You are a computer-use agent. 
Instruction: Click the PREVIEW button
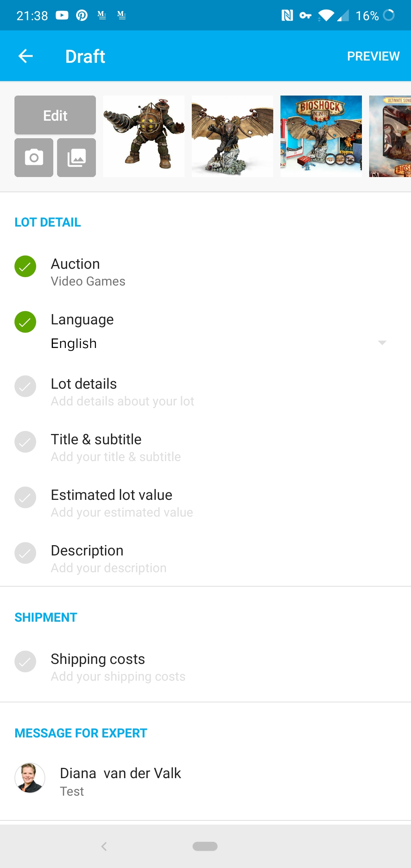[373, 56]
